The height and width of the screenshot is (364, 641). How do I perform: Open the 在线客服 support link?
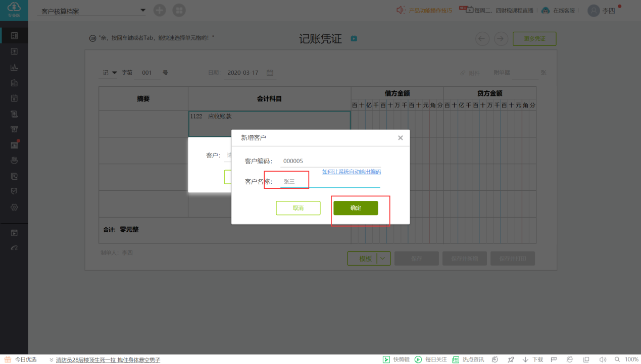[x=558, y=11]
